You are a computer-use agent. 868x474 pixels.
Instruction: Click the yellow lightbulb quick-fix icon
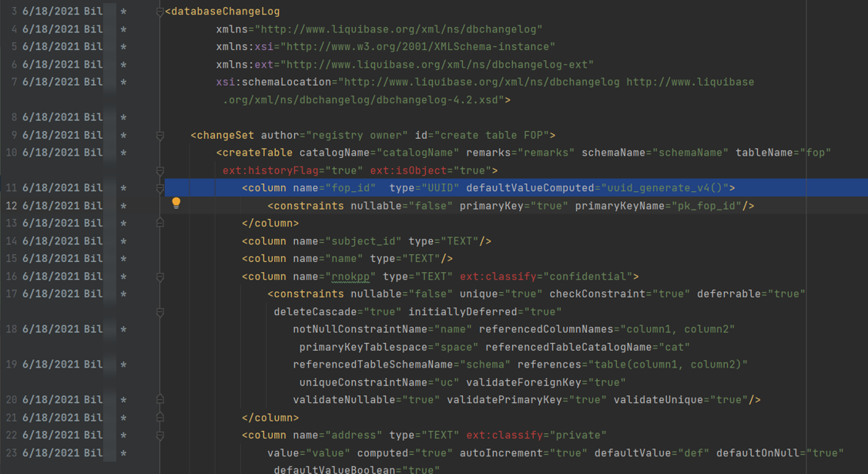click(176, 203)
